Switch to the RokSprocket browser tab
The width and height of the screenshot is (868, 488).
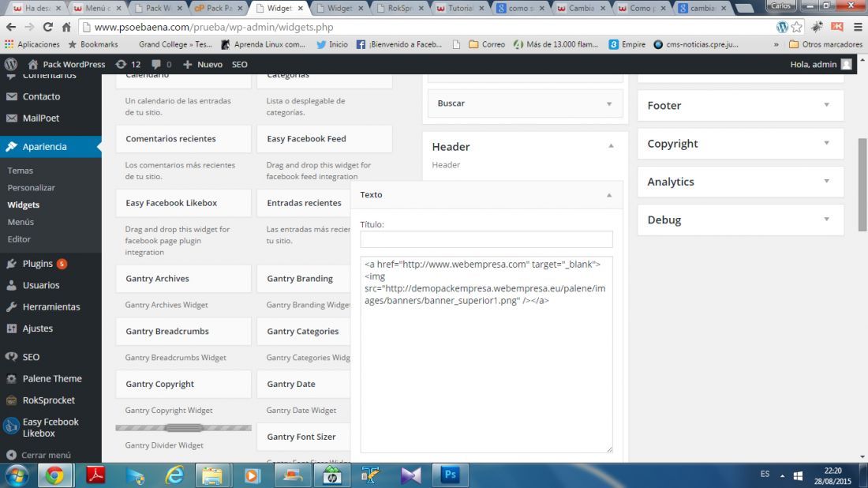click(x=401, y=9)
